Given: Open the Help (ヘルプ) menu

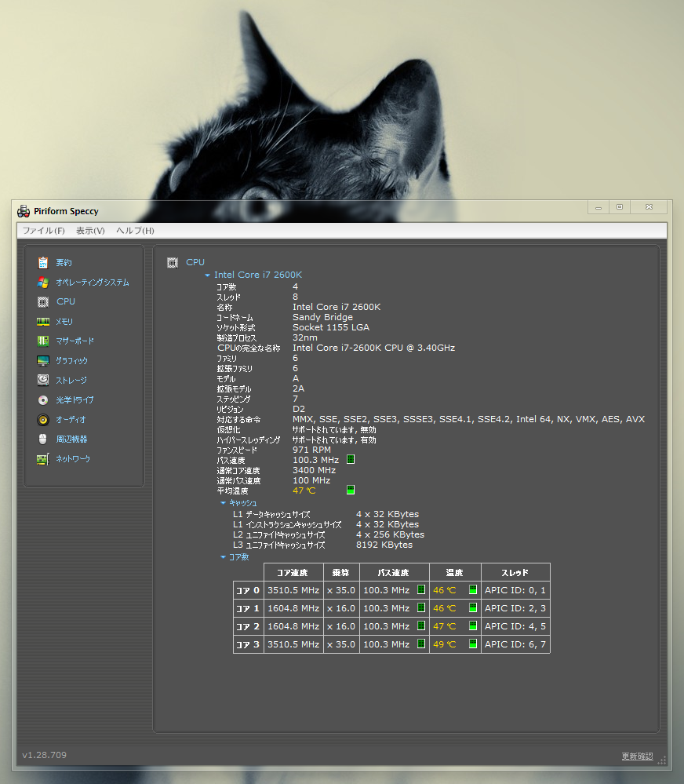Looking at the screenshot, I should tap(135, 231).
